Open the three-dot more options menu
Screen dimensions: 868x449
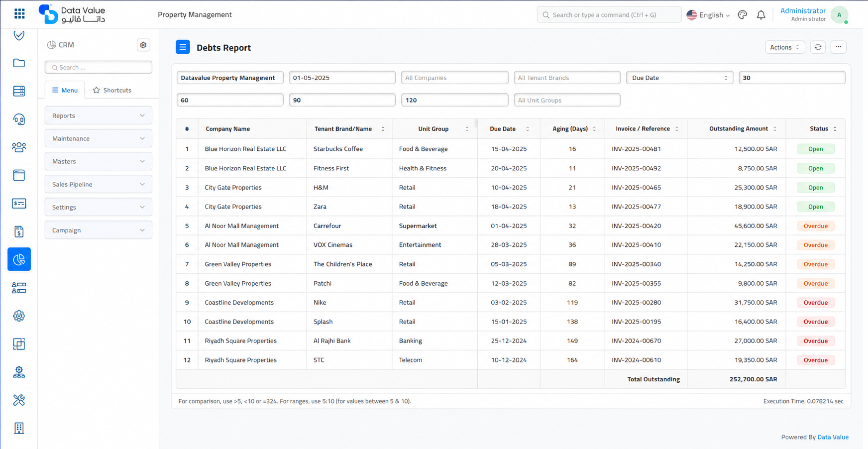click(839, 47)
